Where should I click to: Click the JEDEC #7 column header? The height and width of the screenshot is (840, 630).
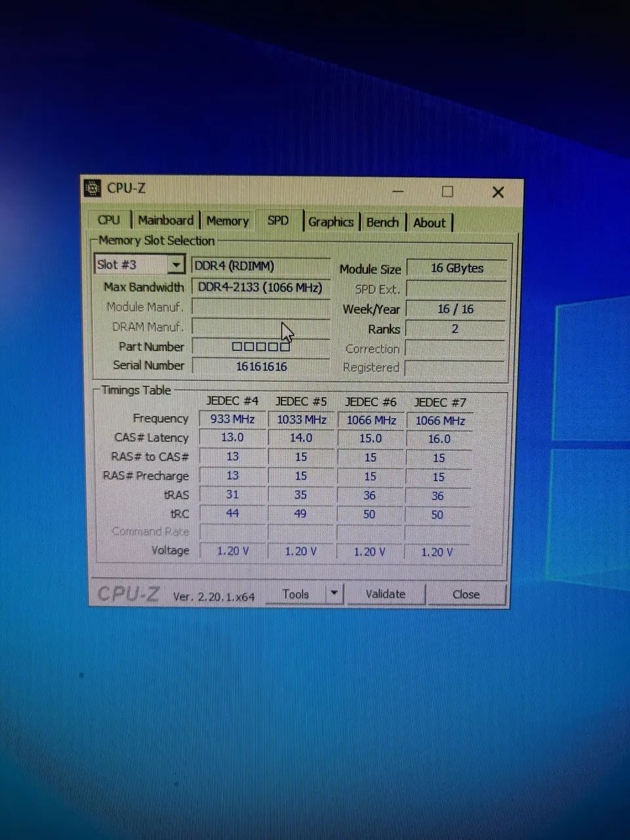pyautogui.click(x=440, y=403)
